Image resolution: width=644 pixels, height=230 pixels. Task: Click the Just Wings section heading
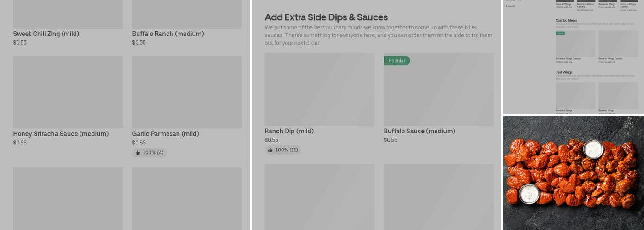pyautogui.click(x=564, y=72)
